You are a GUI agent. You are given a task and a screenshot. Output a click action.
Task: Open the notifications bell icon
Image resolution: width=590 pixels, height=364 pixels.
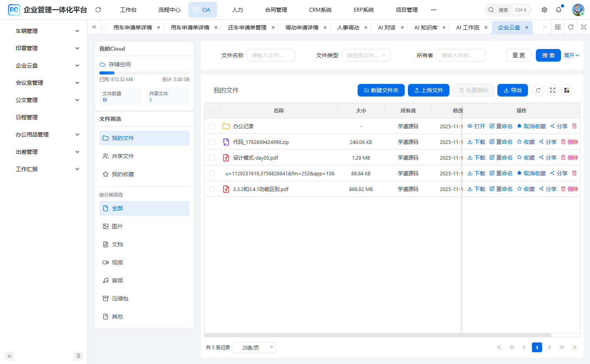pyautogui.click(x=558, y=9)
